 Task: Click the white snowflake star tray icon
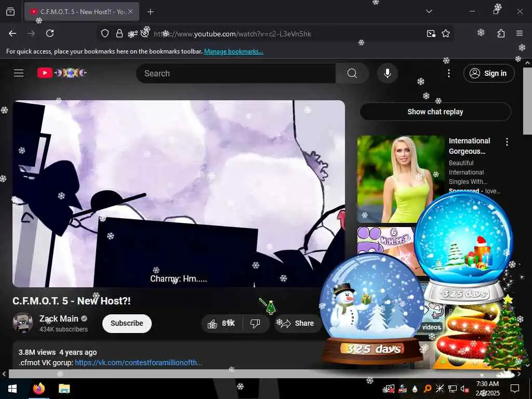[440, 388]
